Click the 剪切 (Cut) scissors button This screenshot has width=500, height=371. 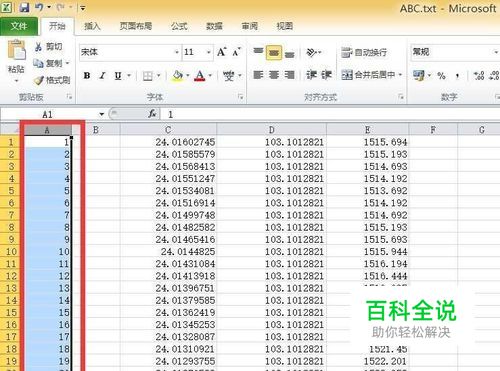point(49,47)
